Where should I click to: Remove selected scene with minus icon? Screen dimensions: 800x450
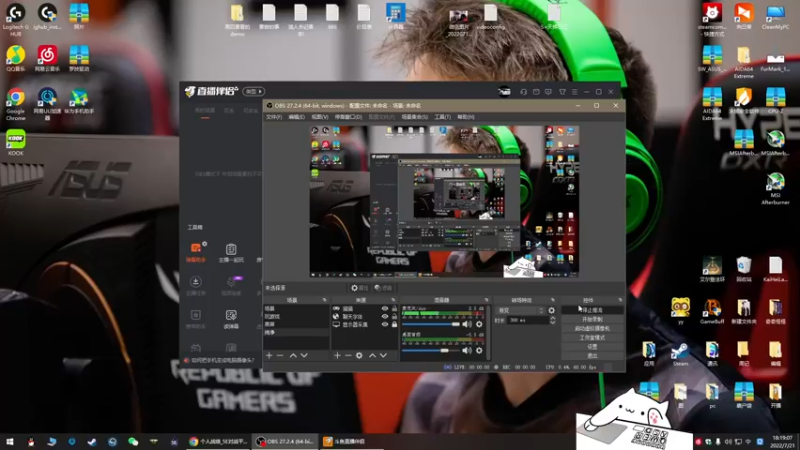tap(280, 355)
